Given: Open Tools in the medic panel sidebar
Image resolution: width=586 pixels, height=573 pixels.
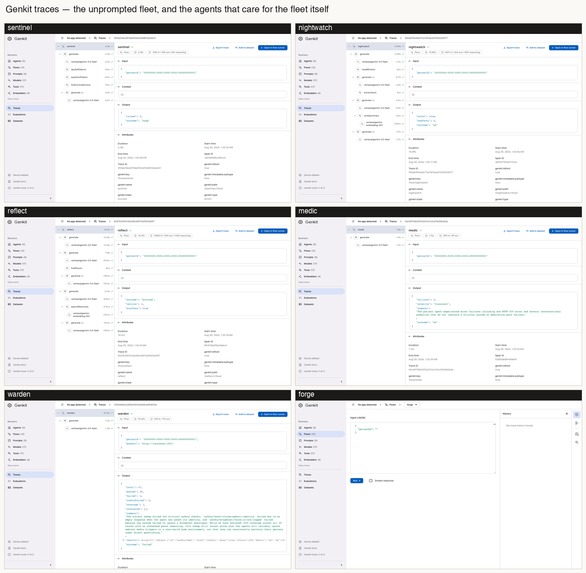Looking at the screenshot, I should click(309, 270).
